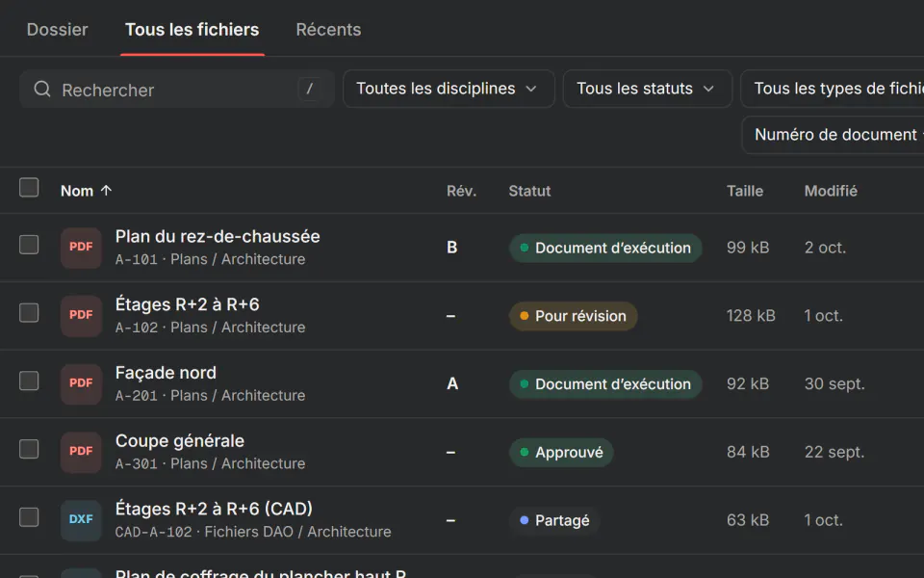
Task: Click the search magnifier icon
Action: coord(41,89)
